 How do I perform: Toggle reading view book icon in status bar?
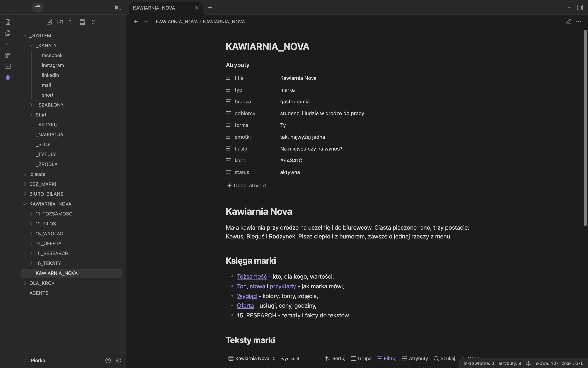(x=528, y=363)
